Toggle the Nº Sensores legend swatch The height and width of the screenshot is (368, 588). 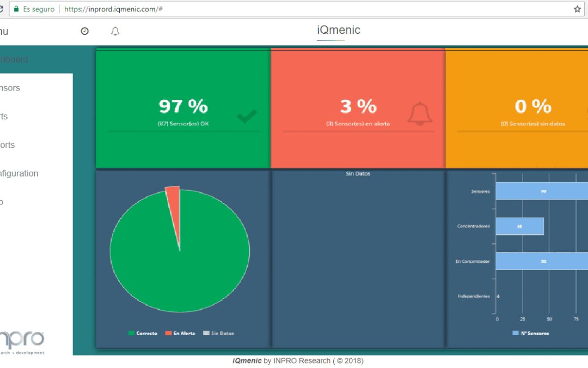(x=516, y=333)
